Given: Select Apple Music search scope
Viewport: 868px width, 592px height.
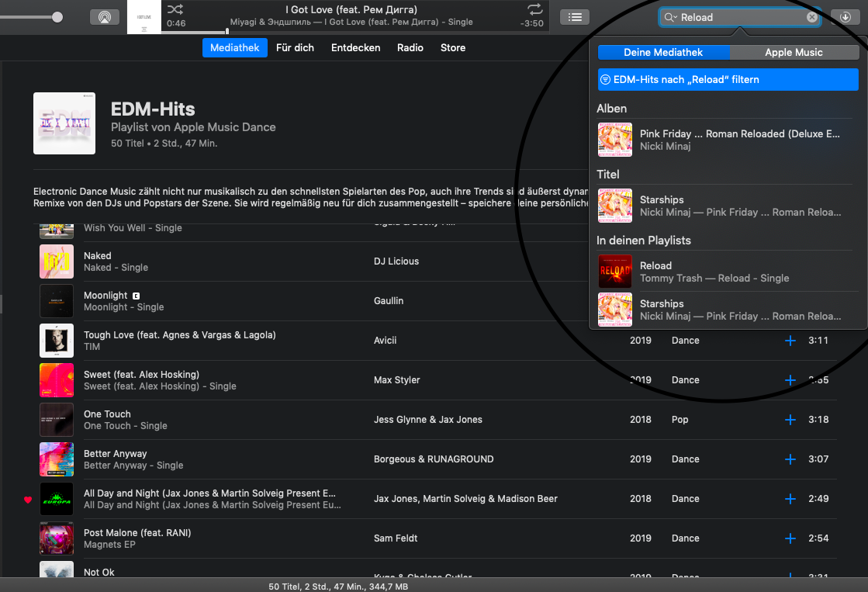Looking at the screenshot, I should (x=794, y=52).
